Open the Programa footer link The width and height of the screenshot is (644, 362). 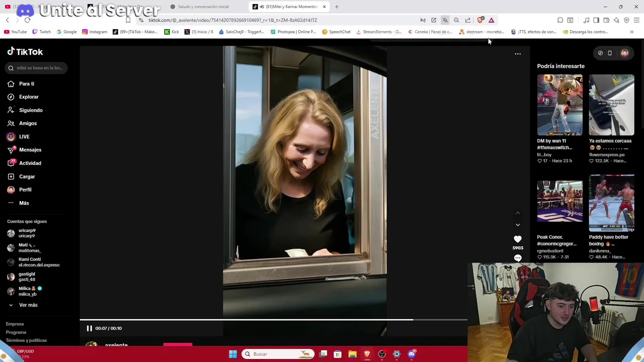16,332
